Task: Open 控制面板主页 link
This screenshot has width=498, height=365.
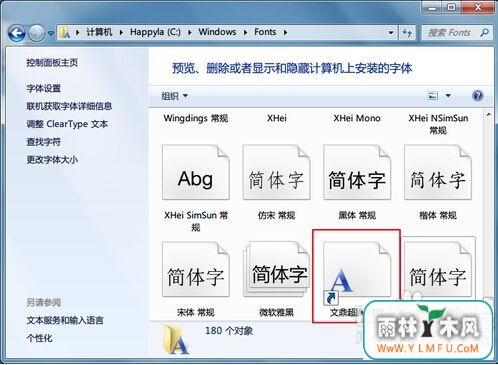Action: click(52, 63)
